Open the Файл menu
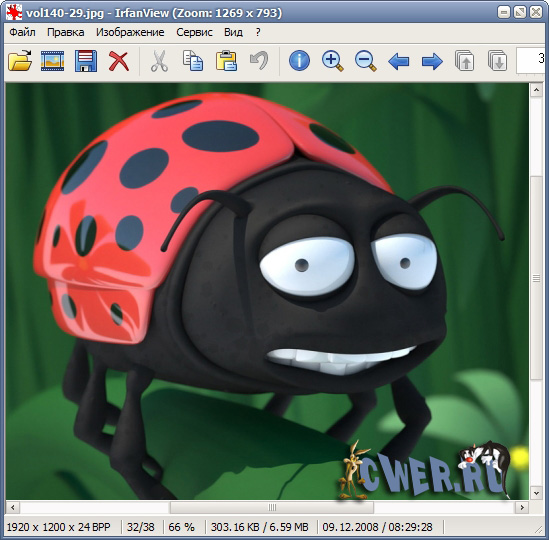This screenshot has height=540, width=549. pyautogui.click(x=22, y=32)
